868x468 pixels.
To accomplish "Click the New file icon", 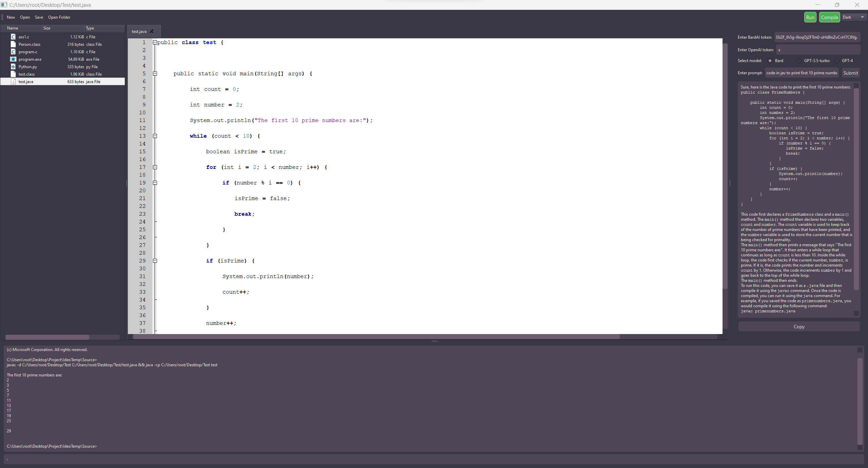I will pyautogui.click(x=11, y=17).
